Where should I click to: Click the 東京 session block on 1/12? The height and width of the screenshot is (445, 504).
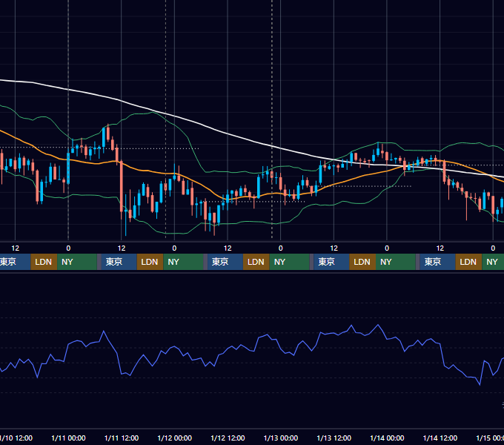pyautogui.click(x=225, y=262)
